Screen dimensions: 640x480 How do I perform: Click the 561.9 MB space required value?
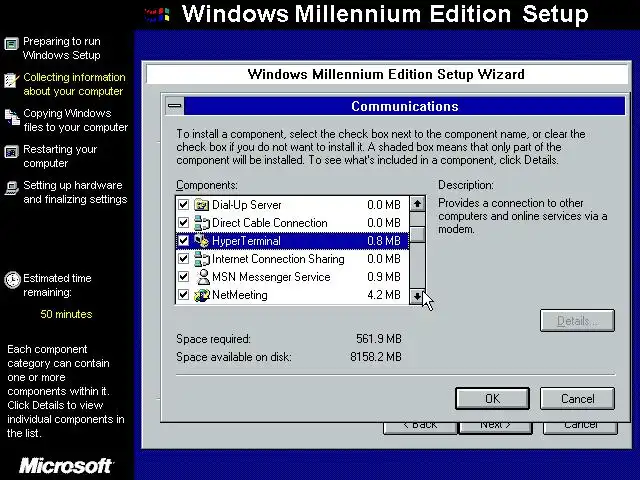coord(379,339)
